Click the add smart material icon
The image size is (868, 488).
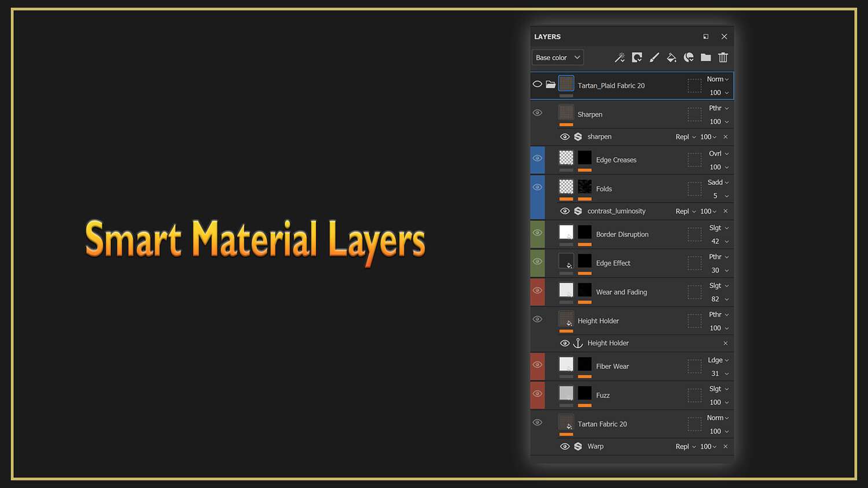pyautogui.click(x=689, y=57)
